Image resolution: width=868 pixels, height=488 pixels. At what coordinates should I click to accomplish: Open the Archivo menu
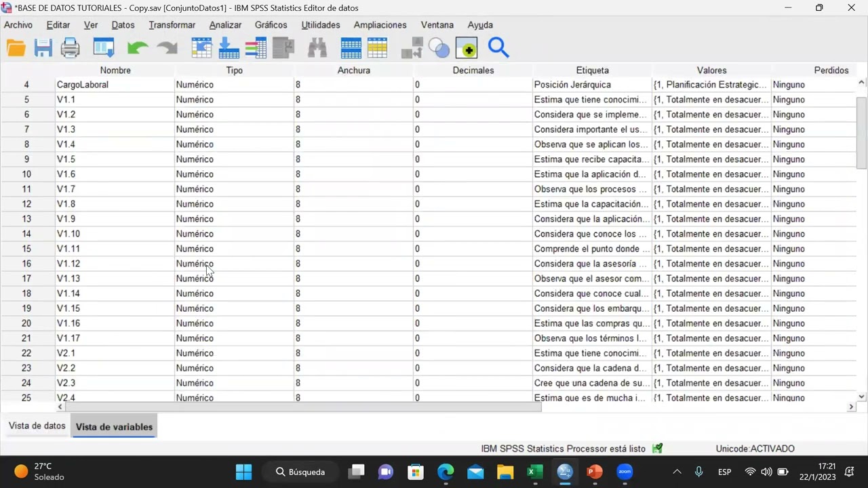click(18, 25)
